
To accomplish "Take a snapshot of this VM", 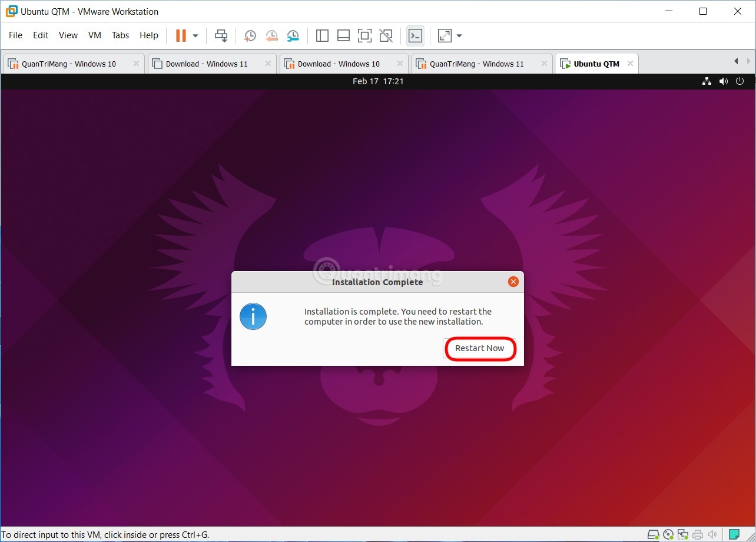I will [250, 36].
